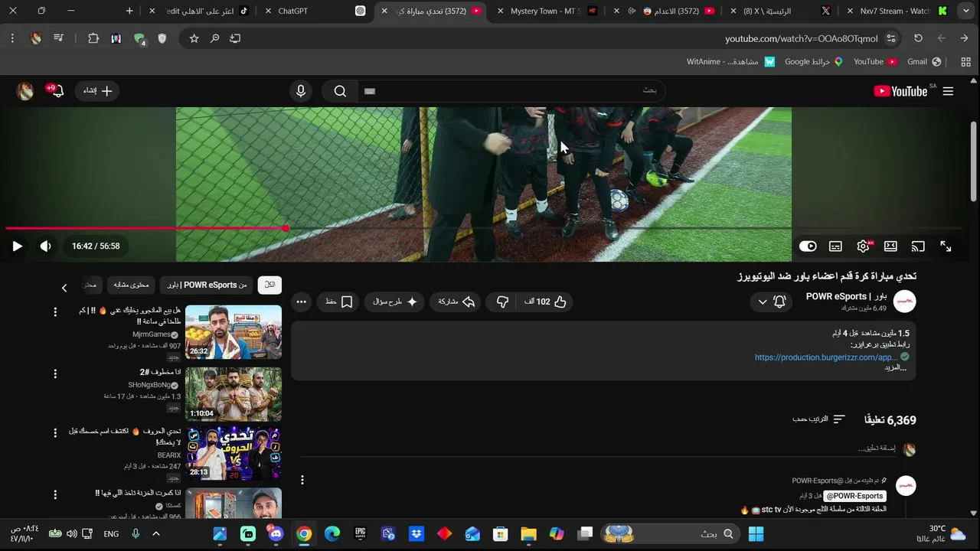Start voice search with microphone
Image resolution: width=980 pixels, height=551 pixels.
point(301,91)
